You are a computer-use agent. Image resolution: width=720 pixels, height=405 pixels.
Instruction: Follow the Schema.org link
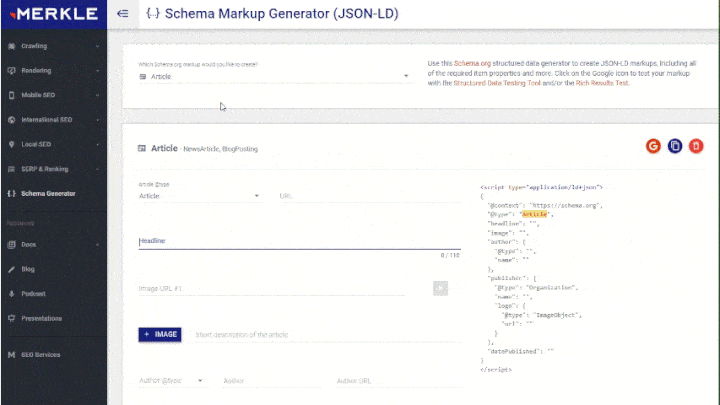[472, 63]
